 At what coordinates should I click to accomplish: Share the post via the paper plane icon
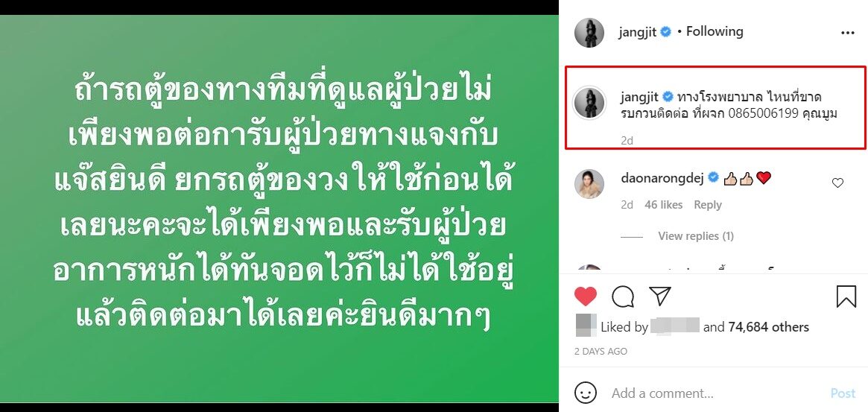(x=660, y=297)
